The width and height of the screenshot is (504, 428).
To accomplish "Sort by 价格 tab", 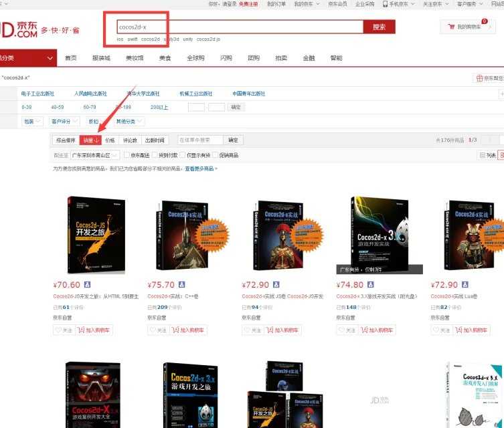I will click(x=110, y=140).
